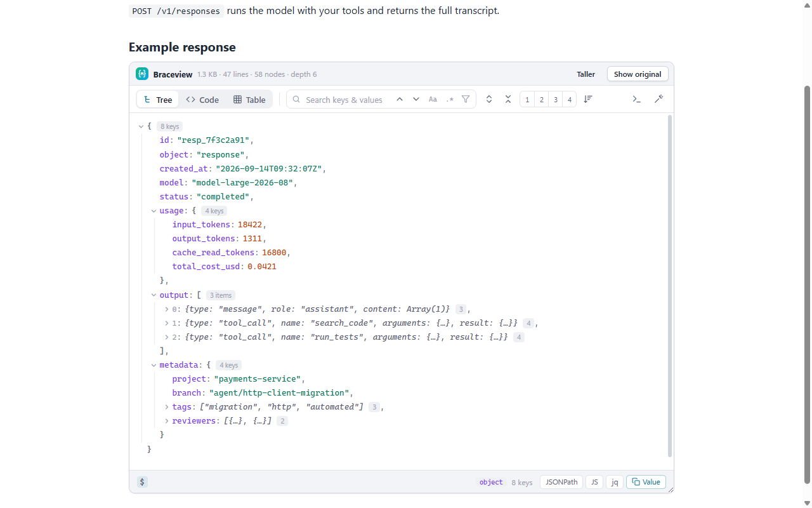
Task: Expand output item 0 message
Action: [x=167, y=309]
